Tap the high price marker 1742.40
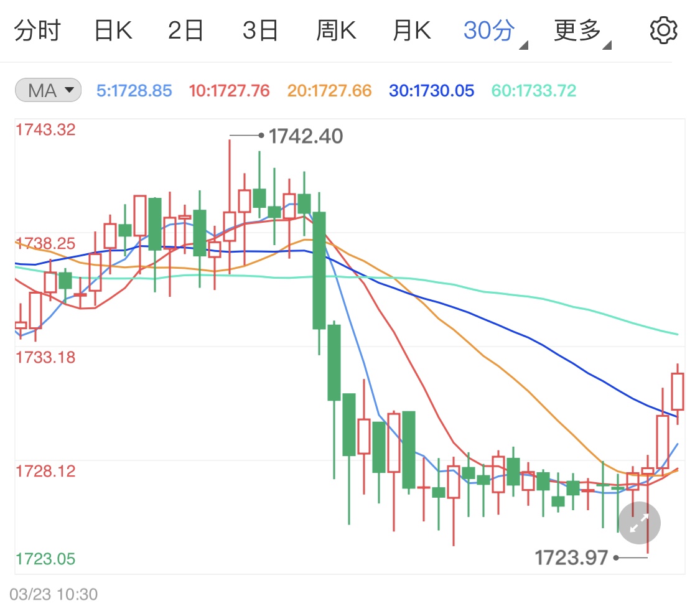The image size is (700, 606). (x=306, y=136)
